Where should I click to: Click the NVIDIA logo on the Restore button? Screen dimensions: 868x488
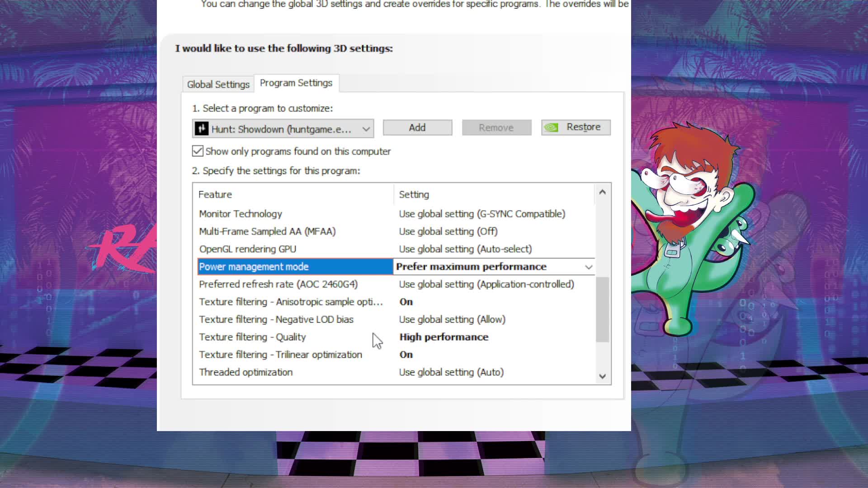[x=551, y=127]
